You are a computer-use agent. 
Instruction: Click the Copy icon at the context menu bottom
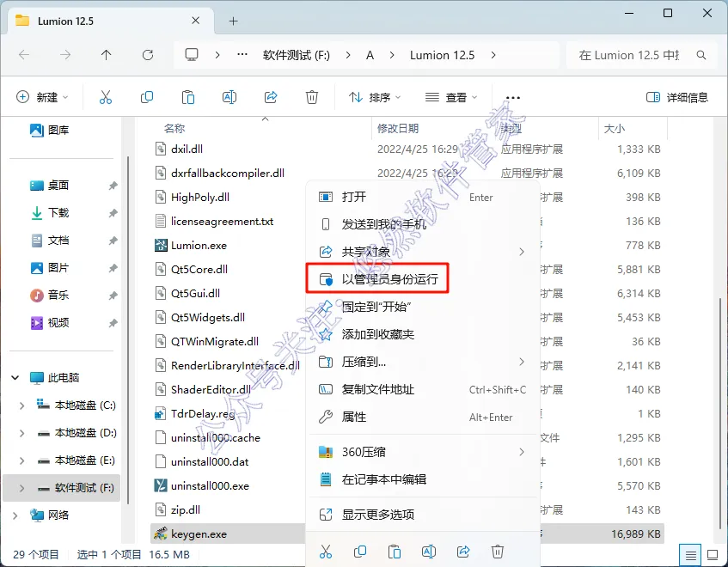360,552
